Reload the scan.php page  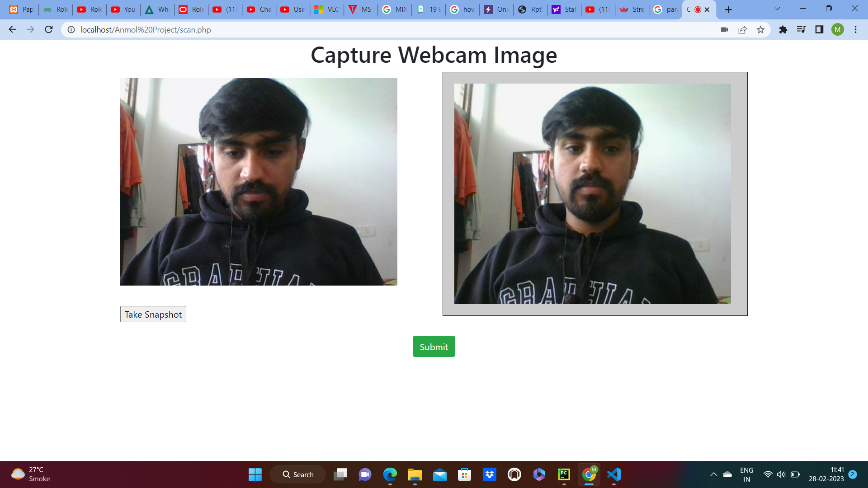pos(48,29)
